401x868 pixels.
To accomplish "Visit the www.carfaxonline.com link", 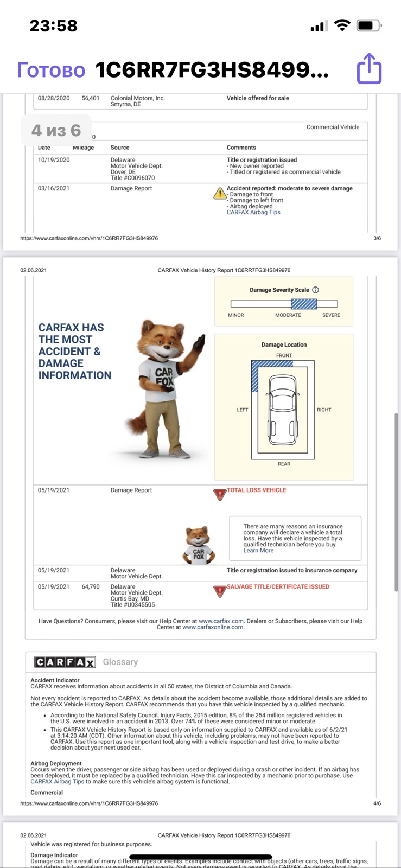I will (213, 627).
